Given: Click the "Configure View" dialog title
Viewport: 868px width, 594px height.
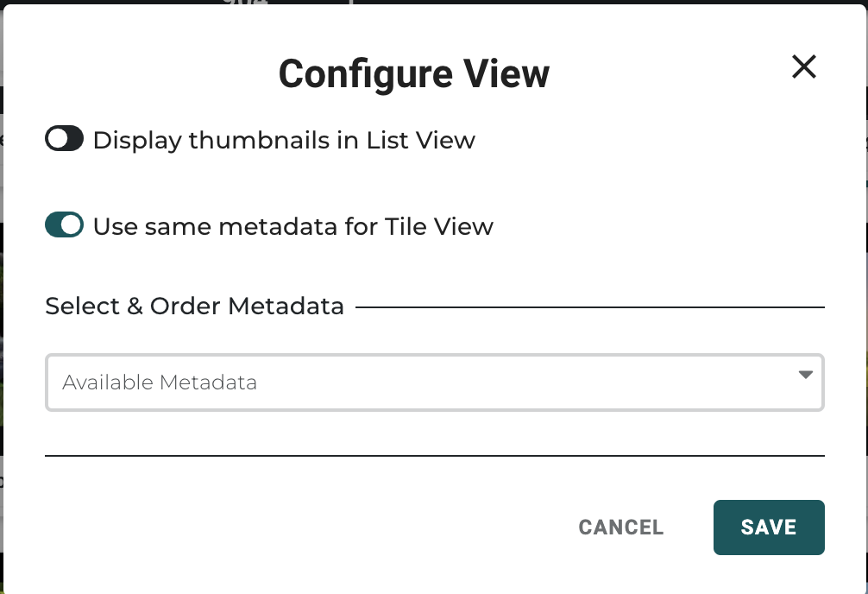Looking at the screenshot, I should [x=413, y=74].
